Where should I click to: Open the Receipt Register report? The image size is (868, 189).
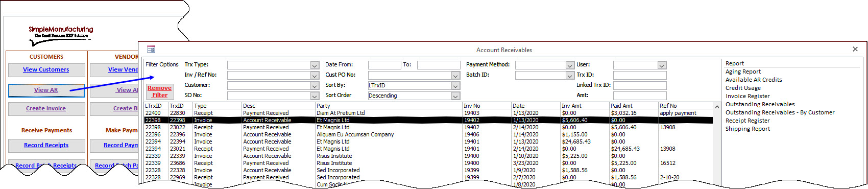[x=748, y=121]
